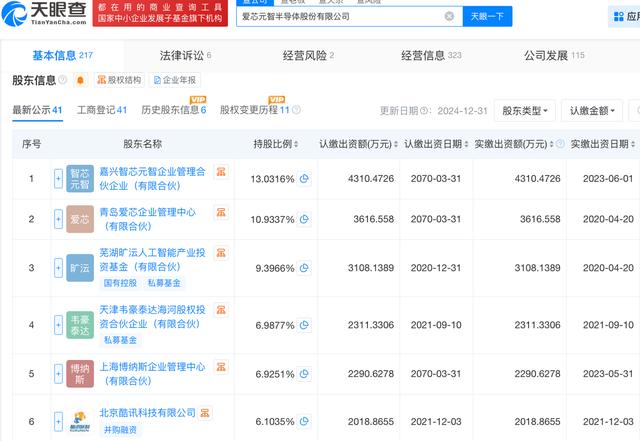The image size is (640, 441).
Task: Open the equity structure icon for 嘉兴智芯元智
Action: coord(222,172)
